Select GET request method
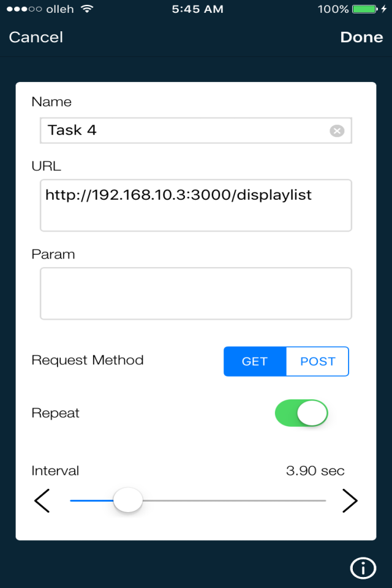This screenshot has width=392, height=588. tap(255, 361)
